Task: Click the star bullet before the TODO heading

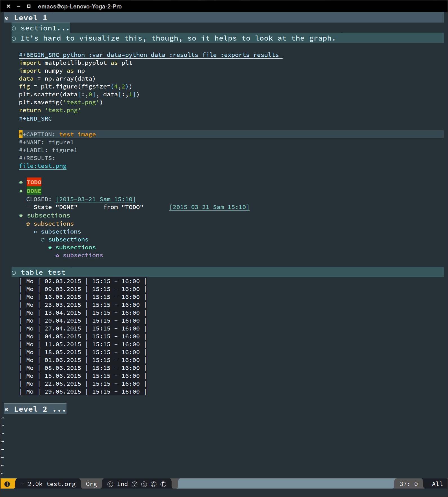Action: coord(21,183)
